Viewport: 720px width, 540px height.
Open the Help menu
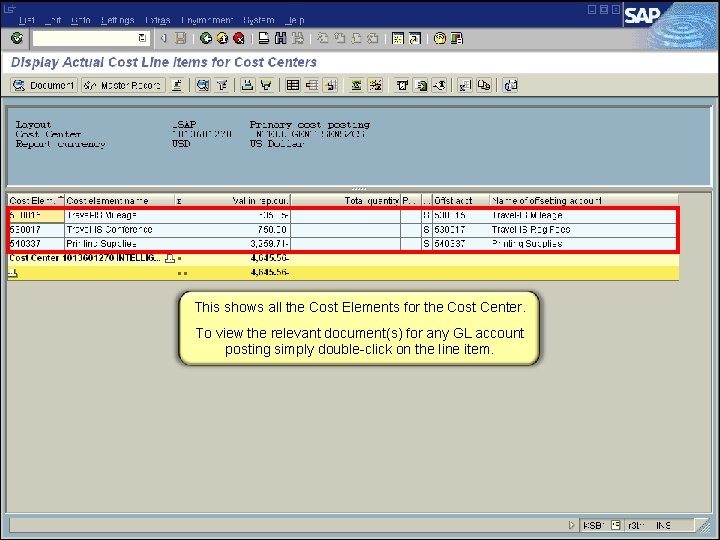tap(294, 20)
